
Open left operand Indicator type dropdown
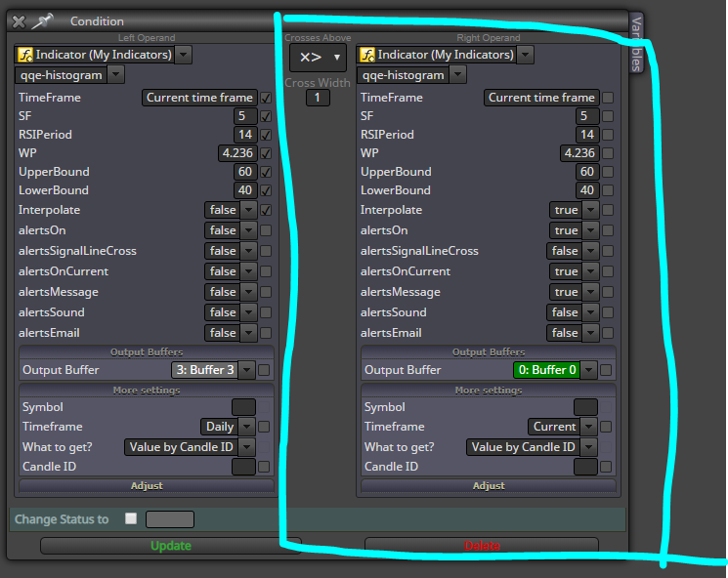184,55
